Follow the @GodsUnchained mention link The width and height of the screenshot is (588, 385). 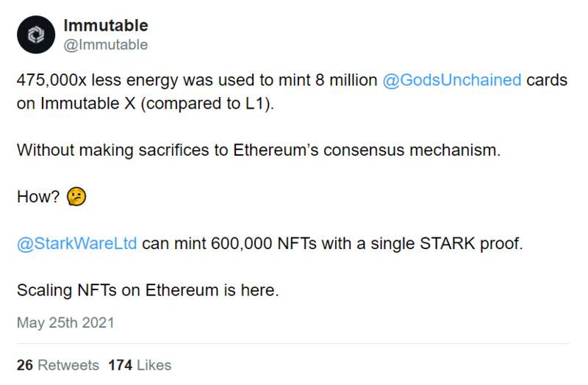[452, 80]
